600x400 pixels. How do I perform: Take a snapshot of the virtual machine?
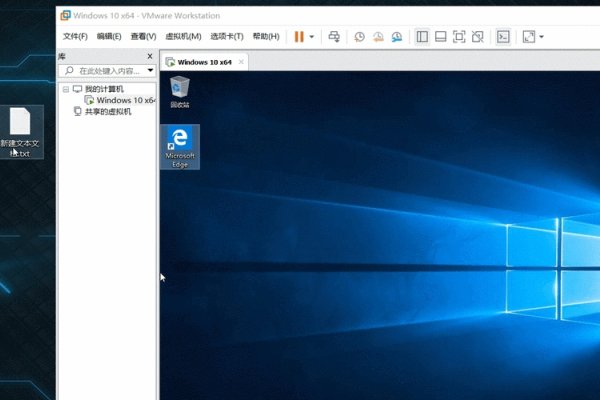360,37
